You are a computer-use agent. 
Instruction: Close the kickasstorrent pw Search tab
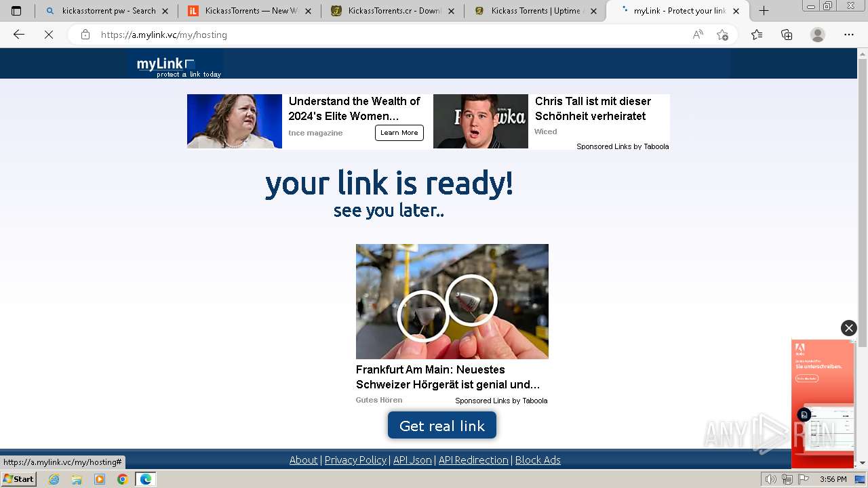click(x=165, y=11)
